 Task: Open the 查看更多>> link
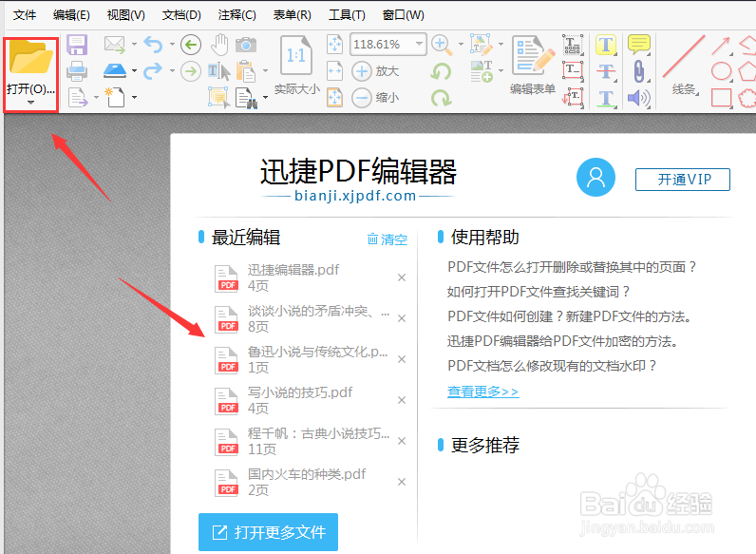click(x=483, y=392)
